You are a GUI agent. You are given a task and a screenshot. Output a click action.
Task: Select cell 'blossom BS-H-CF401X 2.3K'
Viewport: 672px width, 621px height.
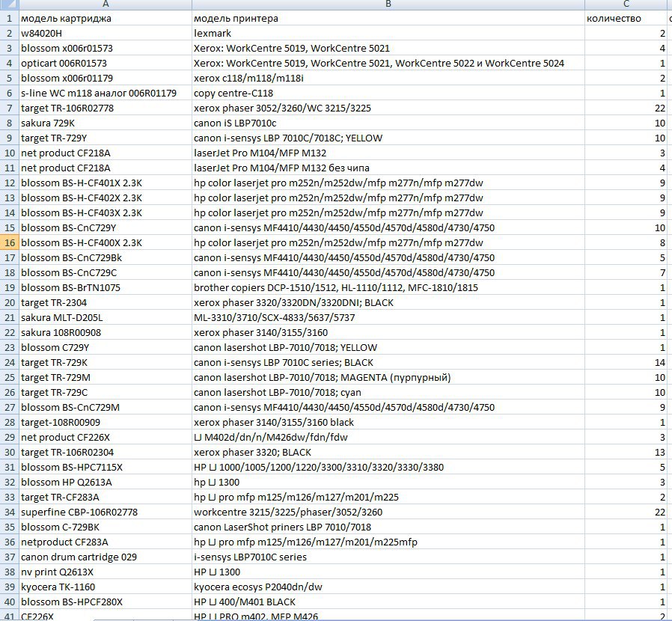pyautogui.click(x=106, y=183)
